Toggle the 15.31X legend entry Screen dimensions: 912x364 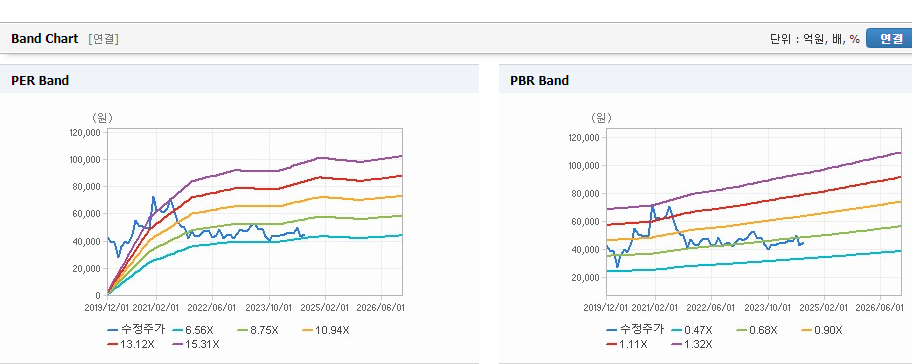pyautogui.click(x=196, y=344)
